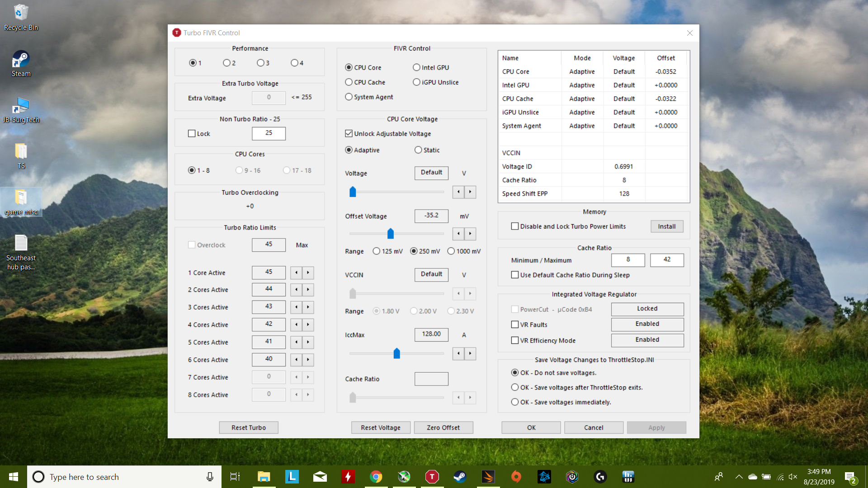Click the OneDrive cloud tray icon
The image size is (868, 488).
(752, 477)
